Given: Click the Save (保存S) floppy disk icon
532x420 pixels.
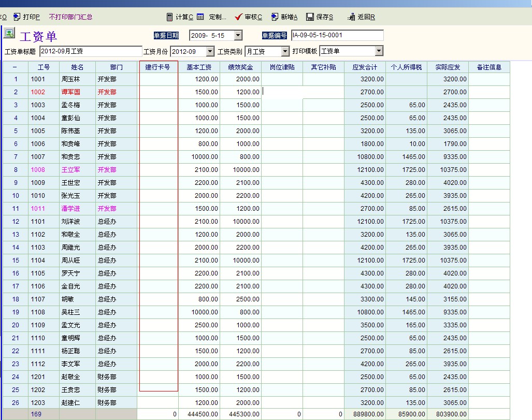Looking at the screenshot, I should coord(310,17).
